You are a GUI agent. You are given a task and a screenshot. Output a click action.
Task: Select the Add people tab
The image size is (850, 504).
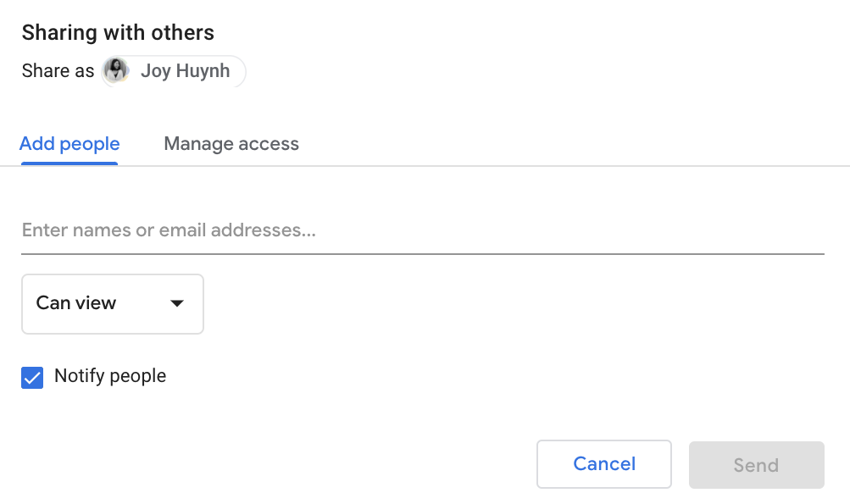[69, 144]
